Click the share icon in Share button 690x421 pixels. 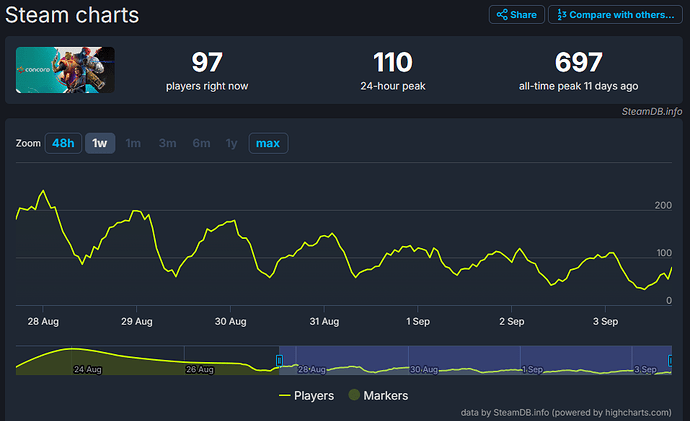(x=502, y=15)
